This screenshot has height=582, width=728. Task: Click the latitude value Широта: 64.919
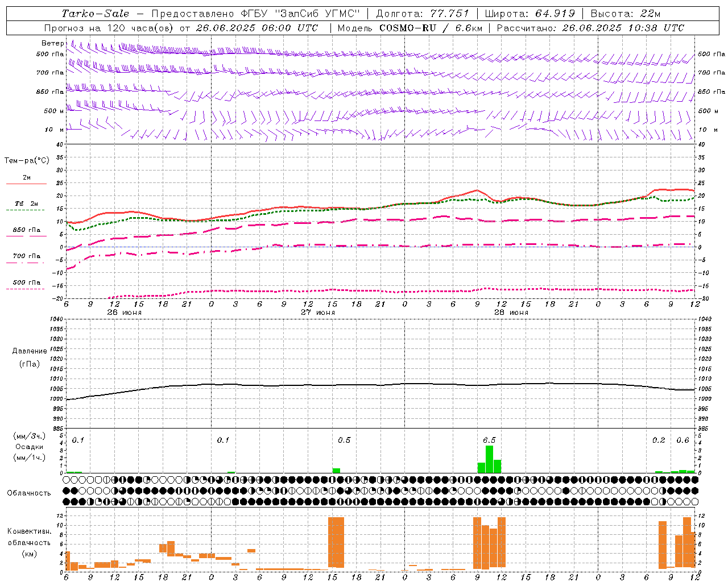530,14
